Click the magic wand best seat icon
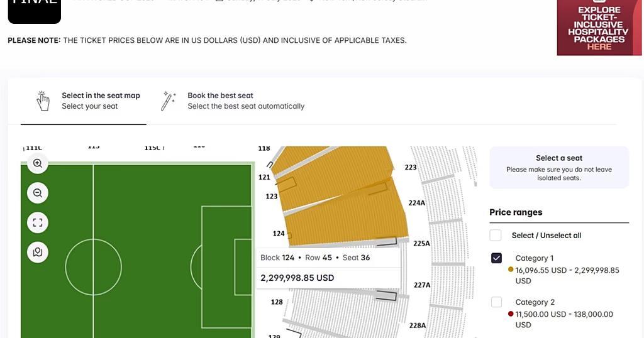644x338 pixels. pos(169,101)
